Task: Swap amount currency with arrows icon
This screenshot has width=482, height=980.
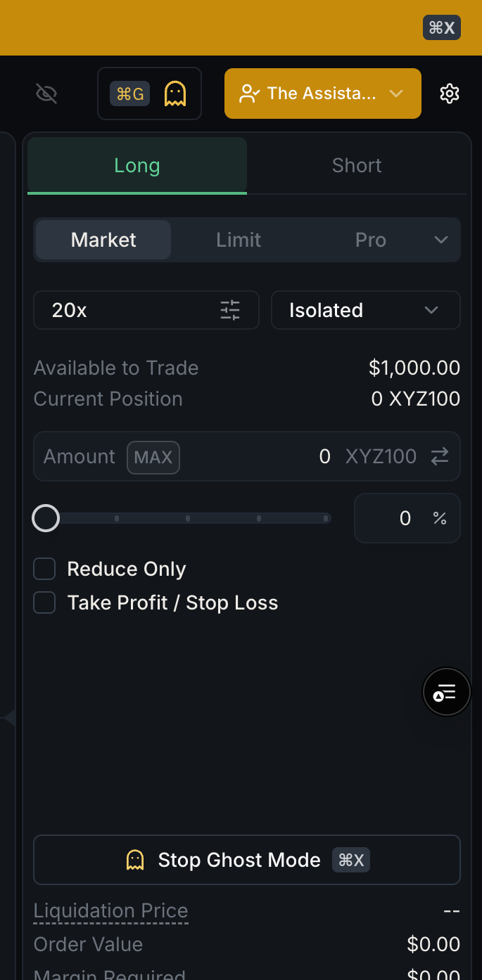Action: tap(440, 457)
